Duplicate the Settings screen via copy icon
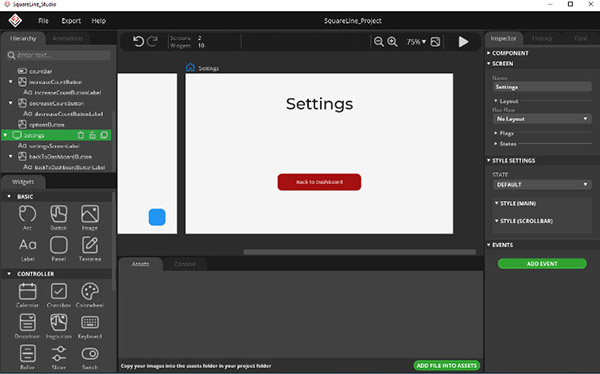Screen dimensions: 600x374 104,135
